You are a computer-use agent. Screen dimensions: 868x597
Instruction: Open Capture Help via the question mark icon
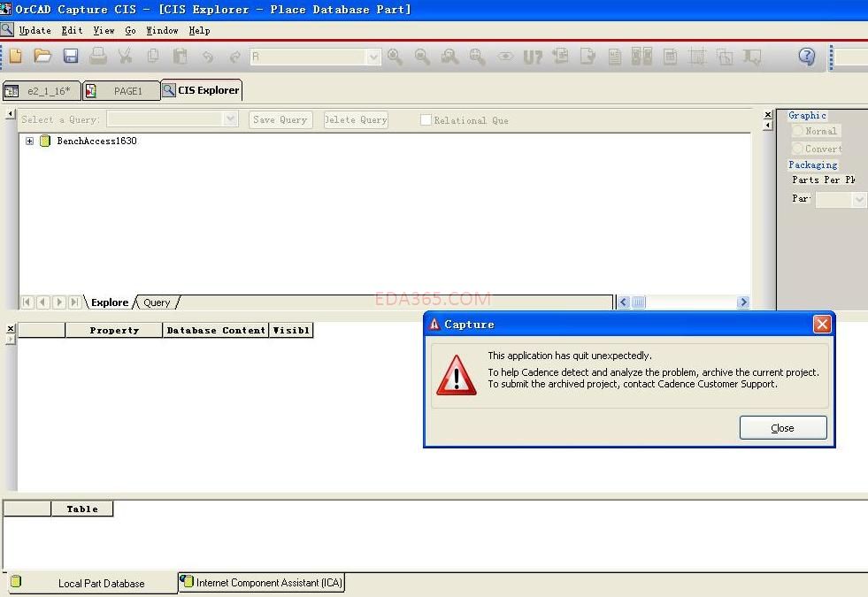(x=807, y=56)
